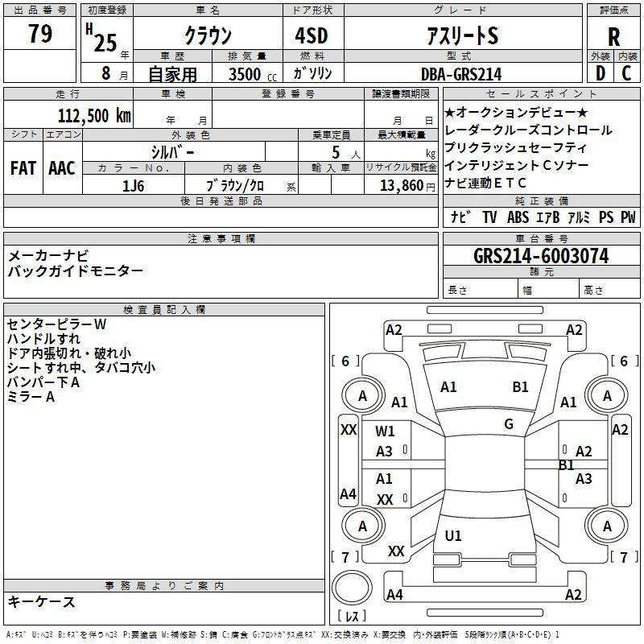
Task: Select the 検査員記入欄 header
Action: [164, 310]
